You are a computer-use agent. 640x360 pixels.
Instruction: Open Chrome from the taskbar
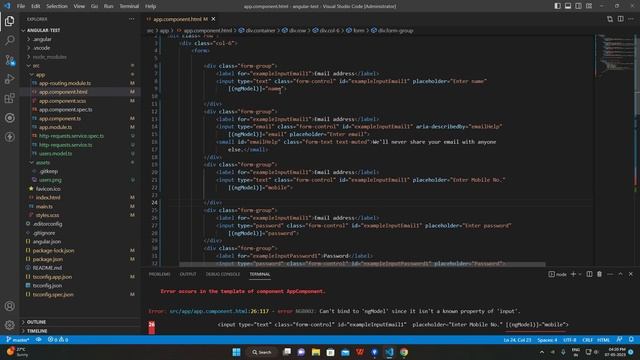coord(404,352)
